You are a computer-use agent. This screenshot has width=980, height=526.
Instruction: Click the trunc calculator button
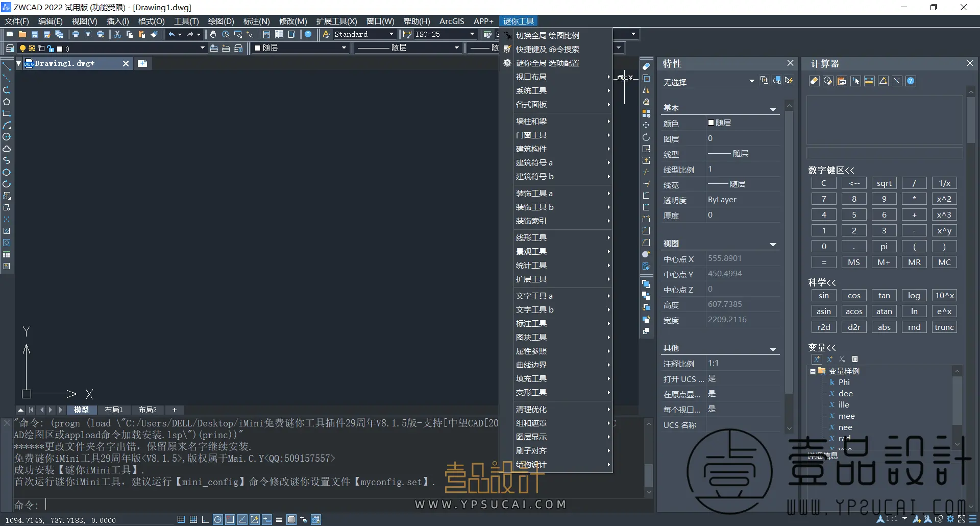tap(944, 327)
